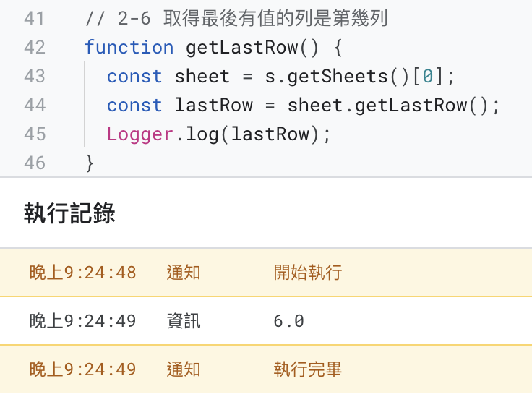The image size is (532, 402).
Task: Click the Logger keyword on line 45
Action: tap(140, 134)
